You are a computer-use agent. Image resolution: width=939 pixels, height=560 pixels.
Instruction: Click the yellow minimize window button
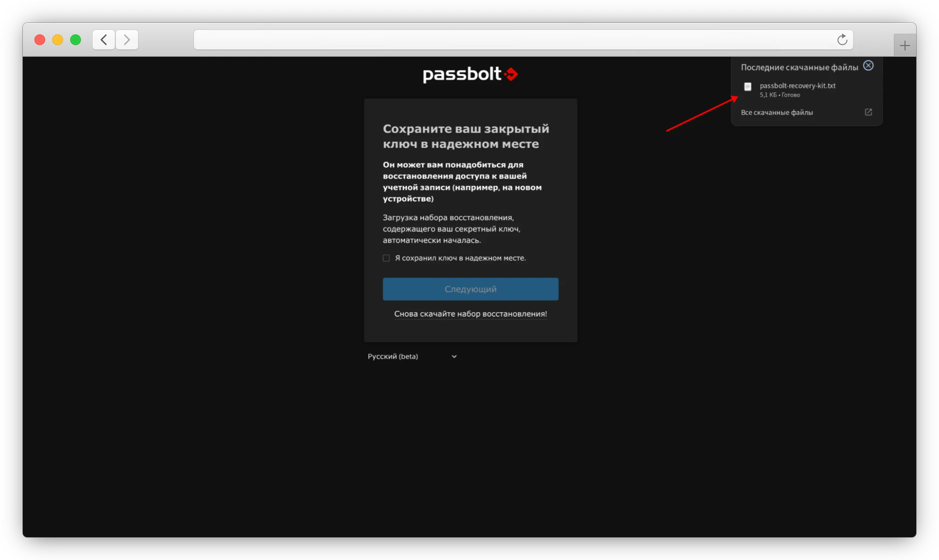tap(58, 40)
